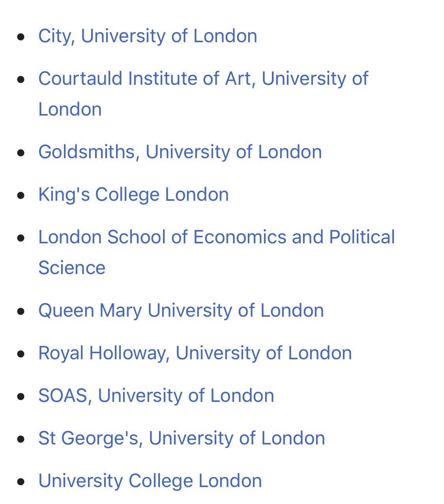Click Courtauld Institute of Art link
This screenshot has height=504, width=444.
203,78
